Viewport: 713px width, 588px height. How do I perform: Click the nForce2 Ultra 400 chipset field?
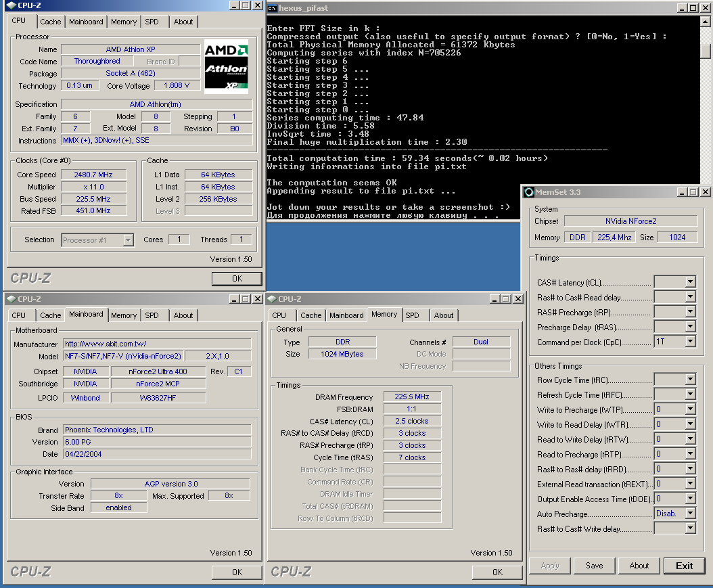coord(158,371)
